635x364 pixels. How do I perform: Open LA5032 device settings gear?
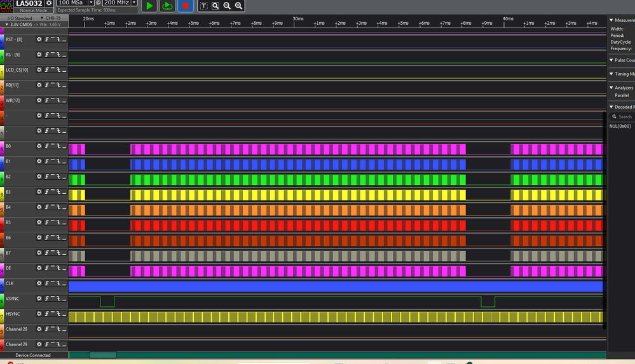click(x=49, y=3)
